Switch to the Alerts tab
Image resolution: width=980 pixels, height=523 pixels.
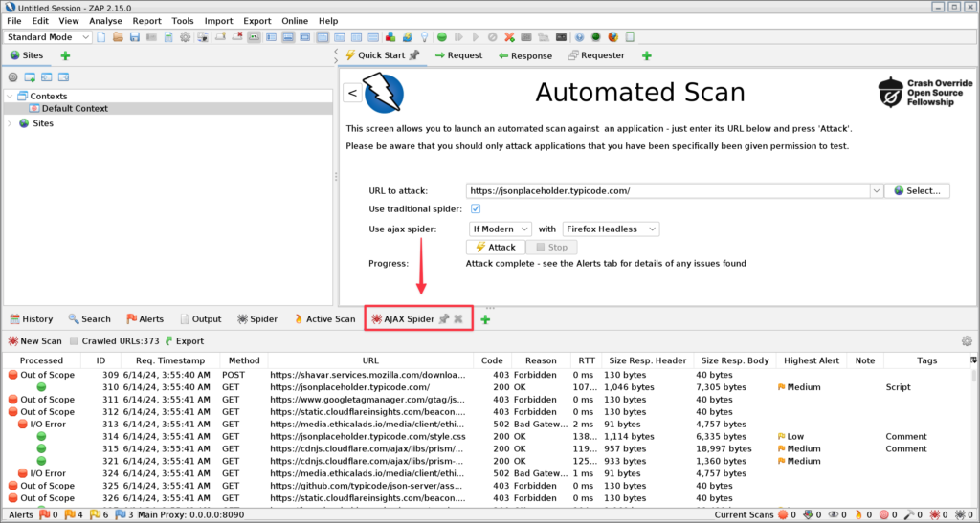click(x=145, y=319)
